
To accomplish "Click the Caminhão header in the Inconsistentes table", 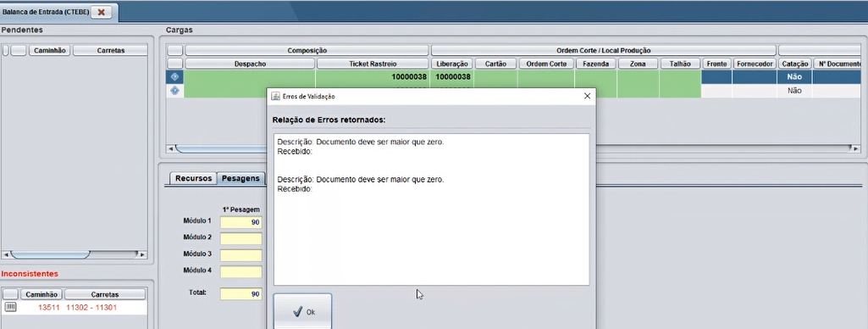I will pos(42,295).
